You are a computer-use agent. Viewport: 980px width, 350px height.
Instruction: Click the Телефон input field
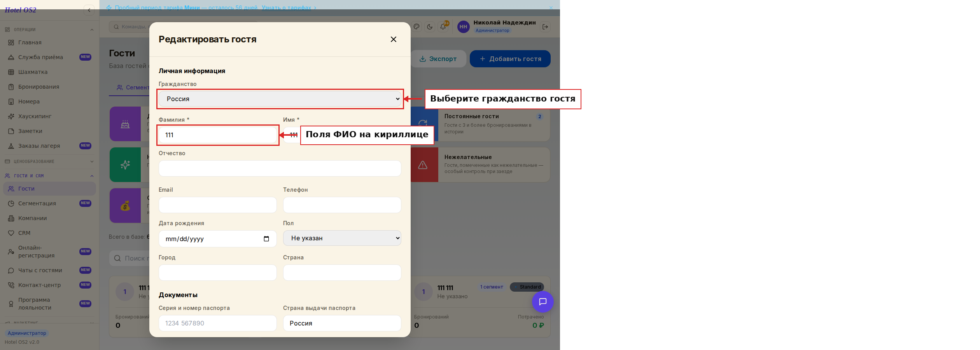click(342, 205)
